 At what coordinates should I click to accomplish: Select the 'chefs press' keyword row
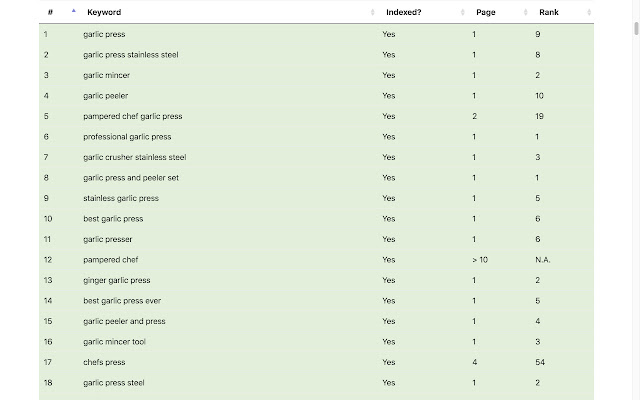pyautogui.click(x=104, y=362)
